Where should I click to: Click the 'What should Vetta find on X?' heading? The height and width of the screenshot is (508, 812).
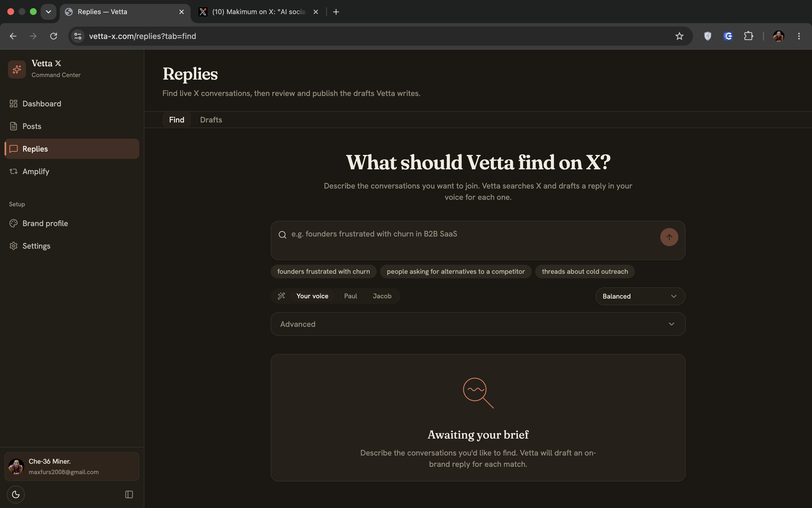tap(478, 163)
